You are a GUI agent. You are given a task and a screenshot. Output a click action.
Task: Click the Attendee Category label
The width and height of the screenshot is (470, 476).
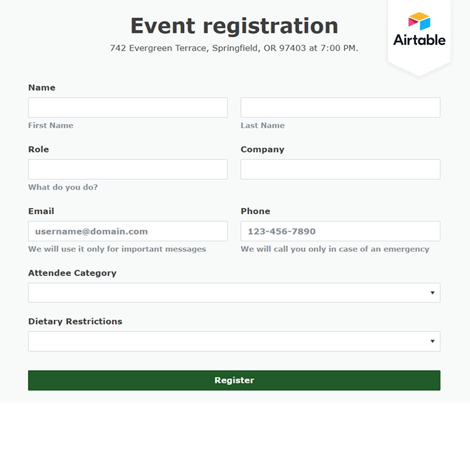point(72,273)
